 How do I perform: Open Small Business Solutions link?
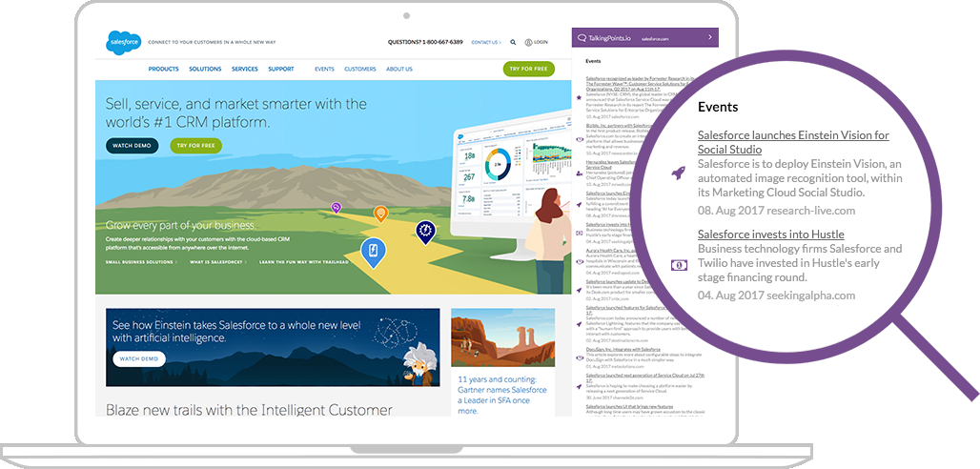(141, 262)
